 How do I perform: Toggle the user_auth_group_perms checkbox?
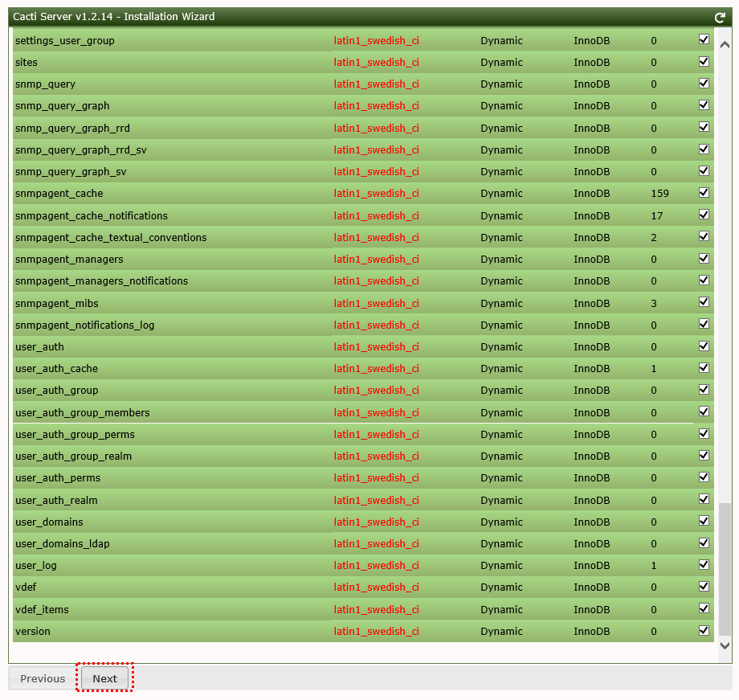(704, 433)
